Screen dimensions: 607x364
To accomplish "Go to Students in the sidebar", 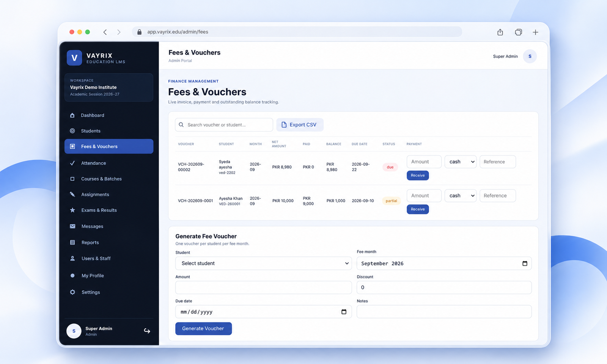I will tap(109, 131).
